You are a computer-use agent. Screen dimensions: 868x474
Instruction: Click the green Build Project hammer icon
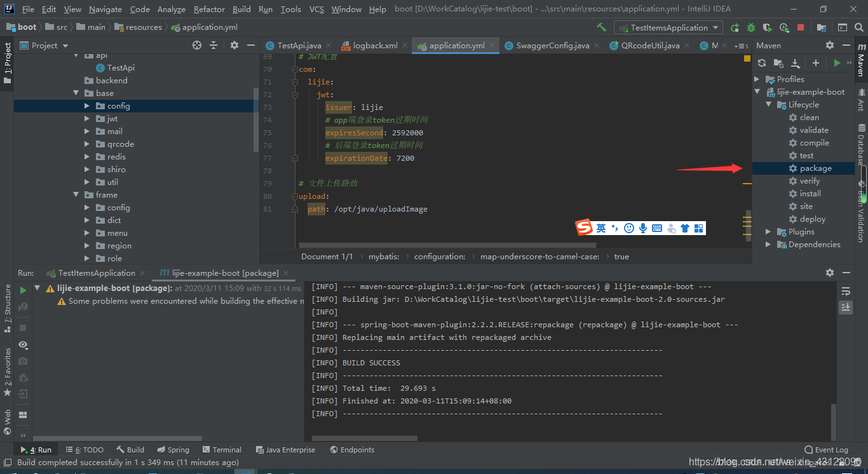click(601, 27)
